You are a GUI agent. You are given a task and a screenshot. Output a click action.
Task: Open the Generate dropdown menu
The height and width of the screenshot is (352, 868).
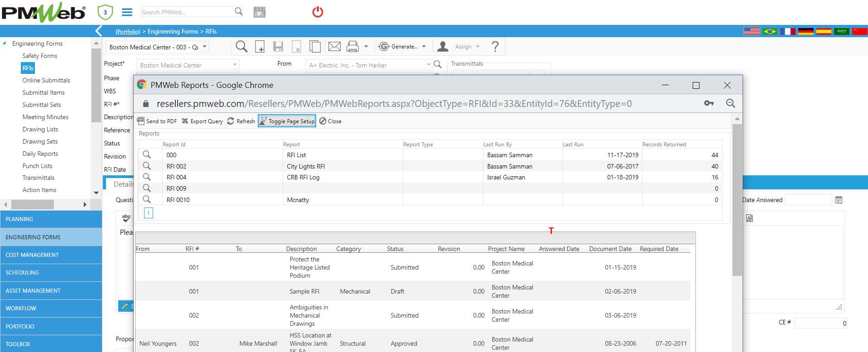tap(403, 46)
